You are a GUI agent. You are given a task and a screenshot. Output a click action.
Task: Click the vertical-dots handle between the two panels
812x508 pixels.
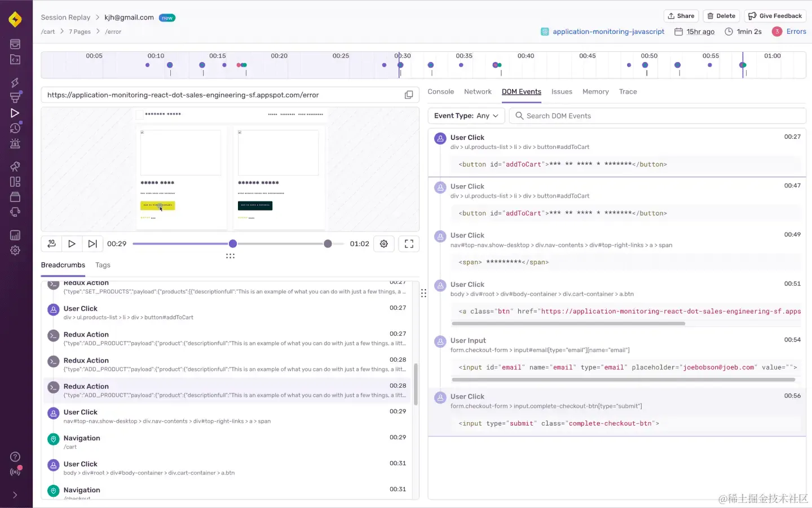(423, 294)
